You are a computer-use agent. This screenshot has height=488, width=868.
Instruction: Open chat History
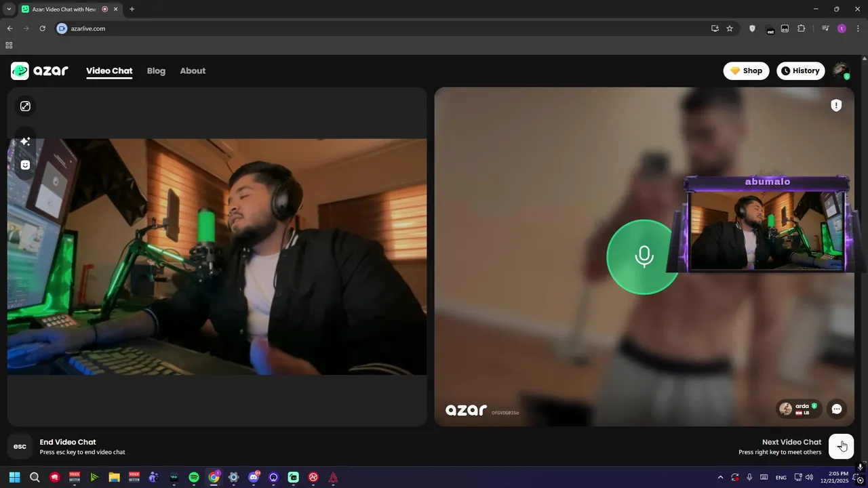tap(800, 70)
